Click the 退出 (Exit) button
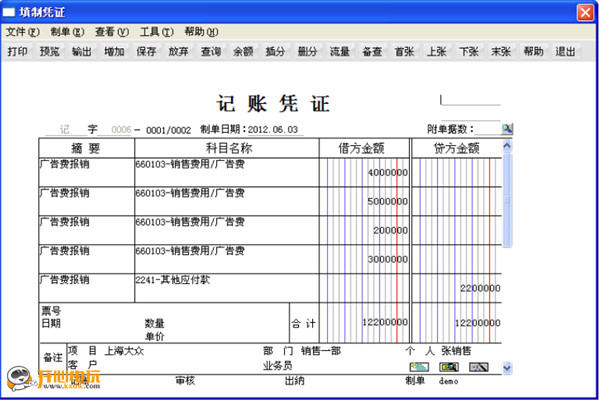 tap(565, 51)
